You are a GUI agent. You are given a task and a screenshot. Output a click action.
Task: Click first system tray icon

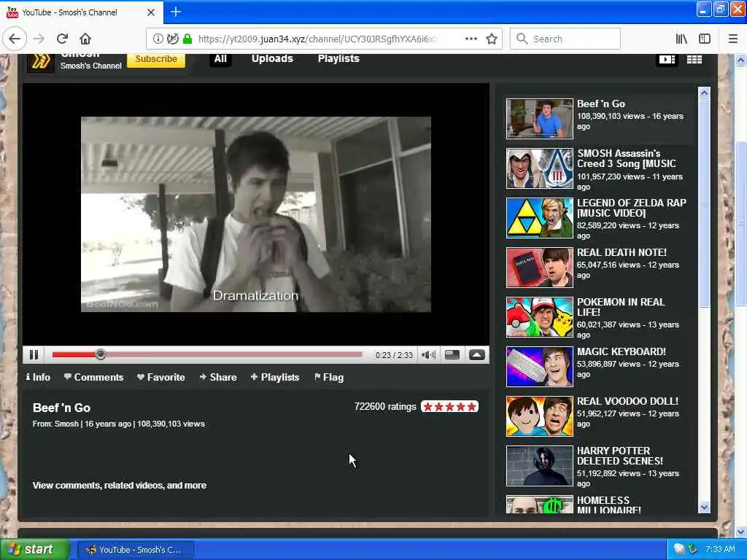pyautogui.click(x=679, y=549)
